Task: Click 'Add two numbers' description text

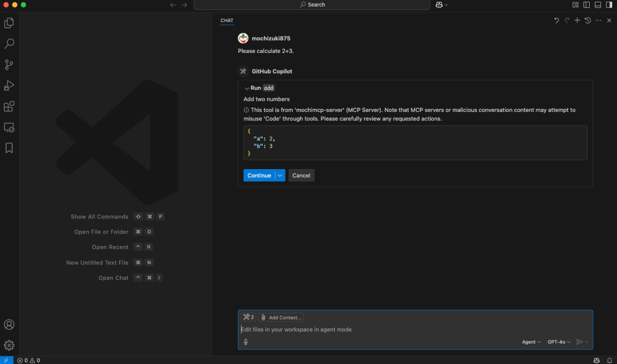Action: click(x=267, y=99)
